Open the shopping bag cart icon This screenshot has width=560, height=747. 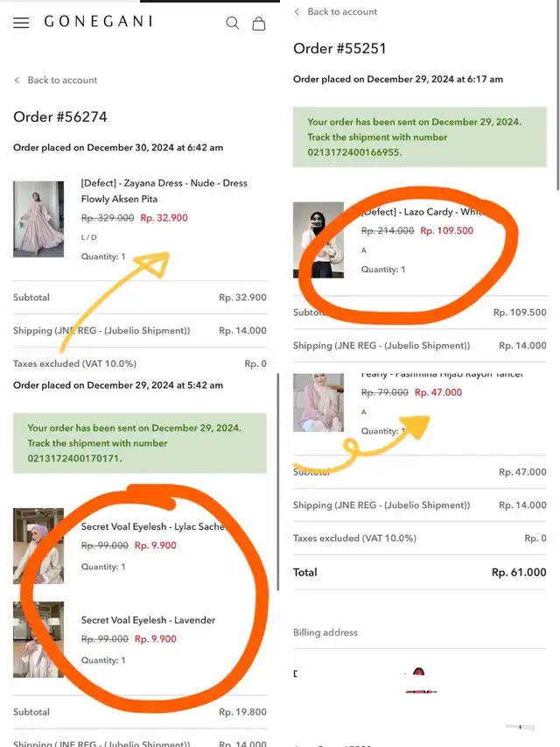coord(259,24)
